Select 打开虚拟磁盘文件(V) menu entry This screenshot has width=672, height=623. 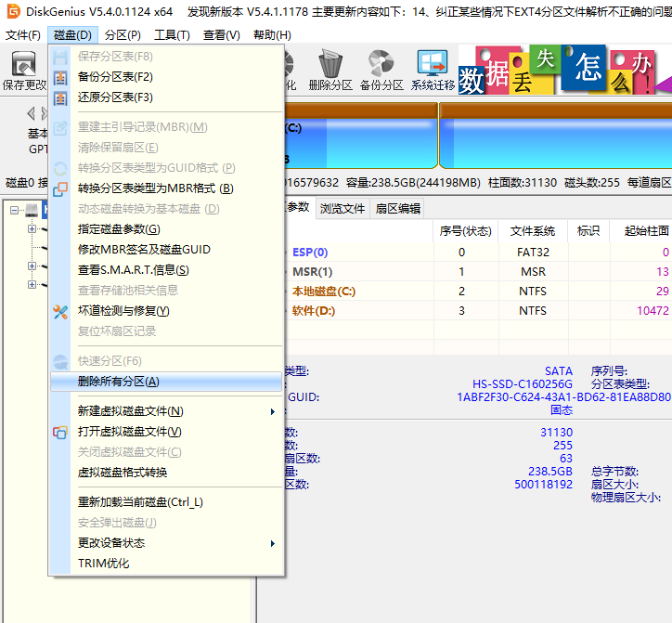129,432
